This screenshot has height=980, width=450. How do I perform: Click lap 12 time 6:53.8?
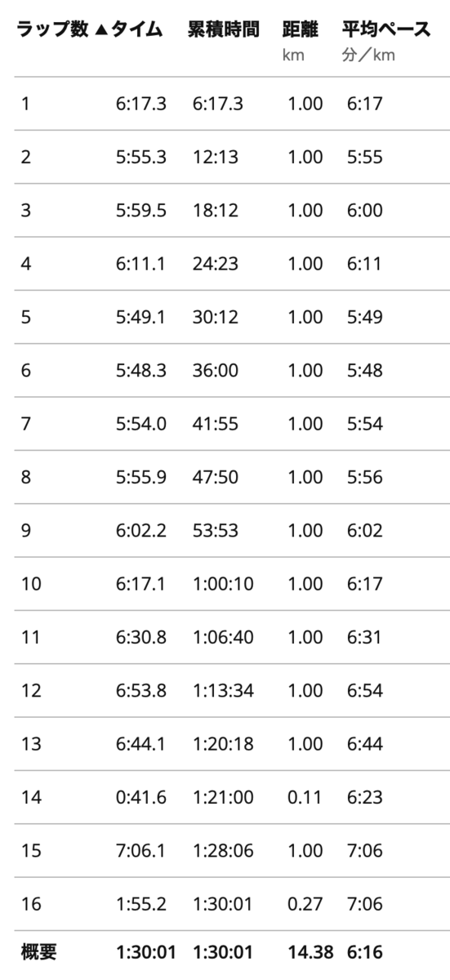coord(141,688)
